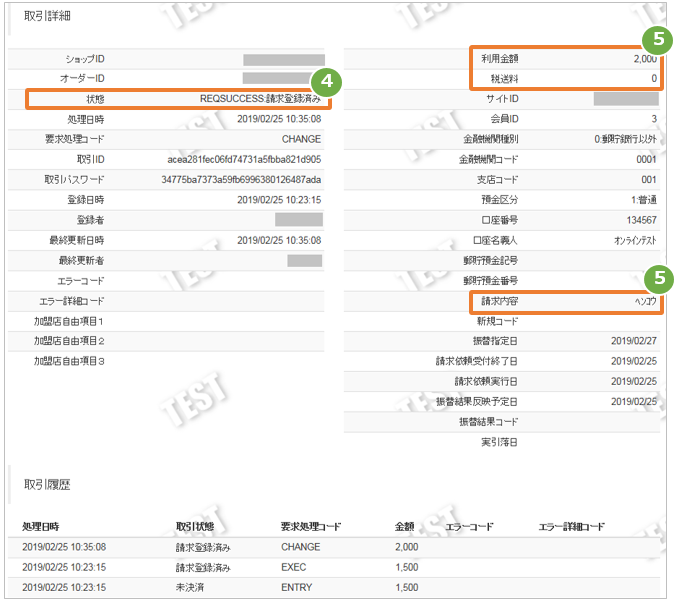
Task: Click the 処理日時 history column header
Action: pos(41,527)
